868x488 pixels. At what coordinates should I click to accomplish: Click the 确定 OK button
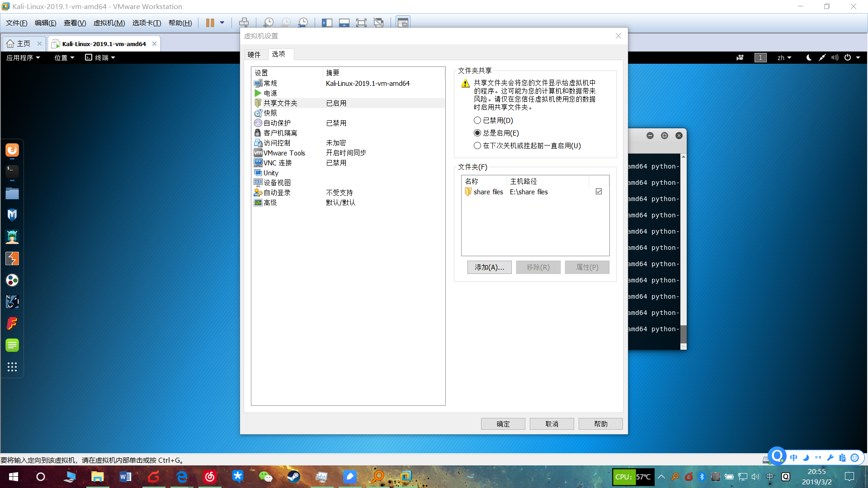(x=503, y=424)
